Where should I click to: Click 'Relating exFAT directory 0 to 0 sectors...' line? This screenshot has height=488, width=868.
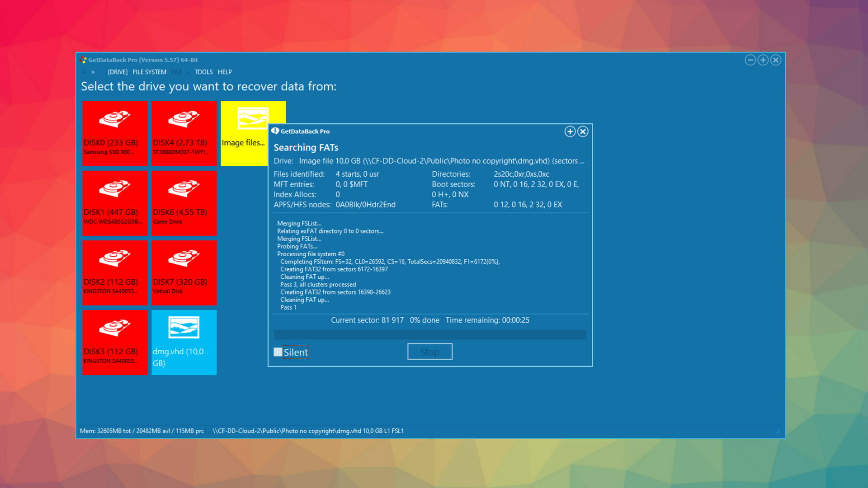coord(330,231)
